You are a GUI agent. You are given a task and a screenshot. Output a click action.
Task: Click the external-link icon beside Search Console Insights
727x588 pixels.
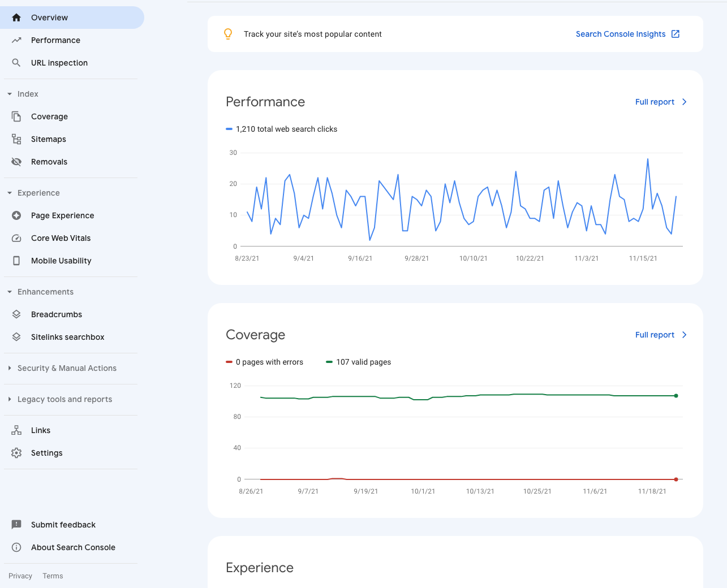[676, 34]
